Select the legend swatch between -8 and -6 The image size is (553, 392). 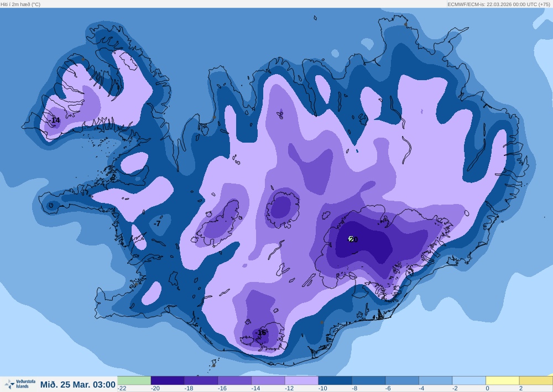click(368, 380)
